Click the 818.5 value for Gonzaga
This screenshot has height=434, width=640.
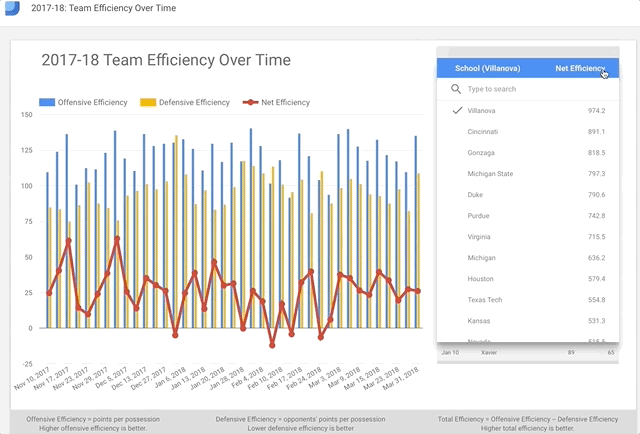pos(596,153)
